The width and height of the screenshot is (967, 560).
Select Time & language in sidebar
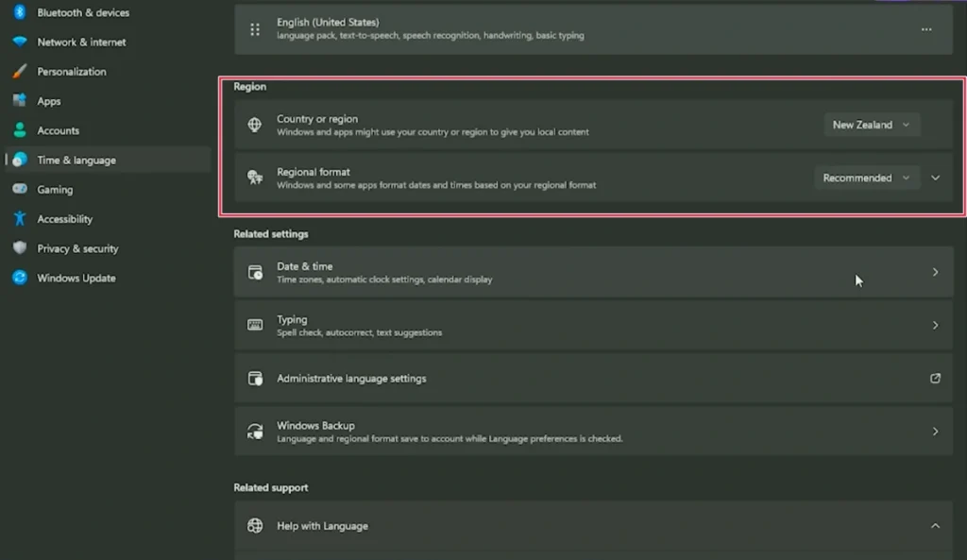[x=108, y=160]
